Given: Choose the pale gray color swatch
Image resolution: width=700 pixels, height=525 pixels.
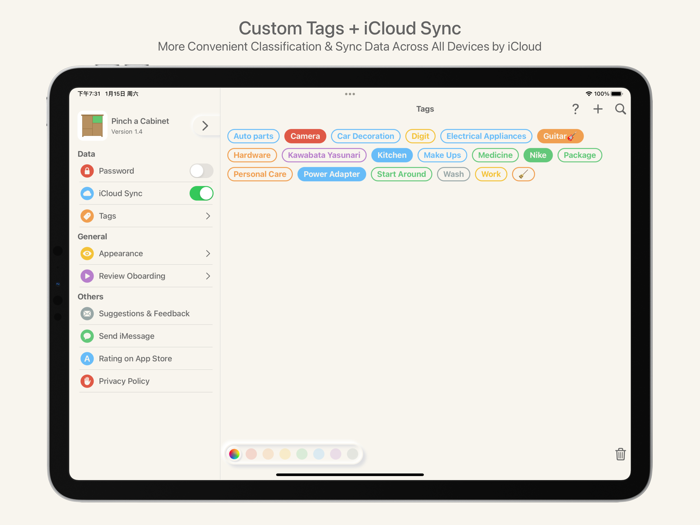Looking at the screenshot, I should [x=352, y=454].
